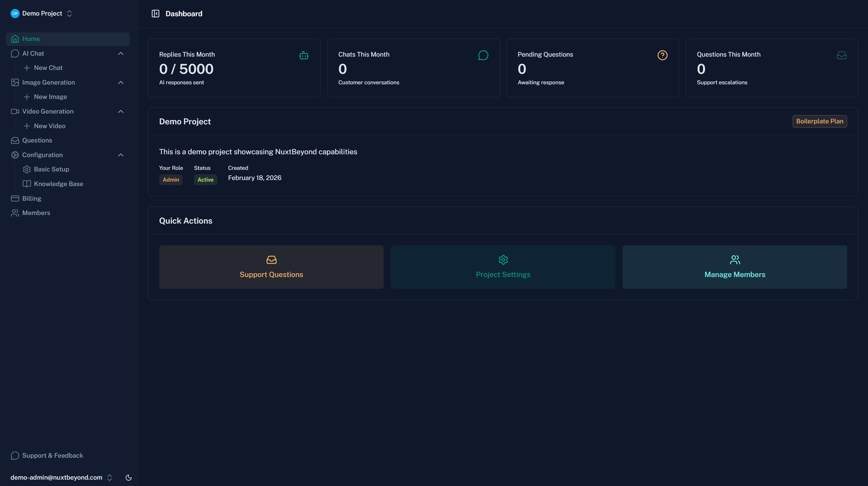Screen dimensions: 868x486
Task: Click the Dashboard sidebar collapse icon in header
Action: [x=156, y=13]
